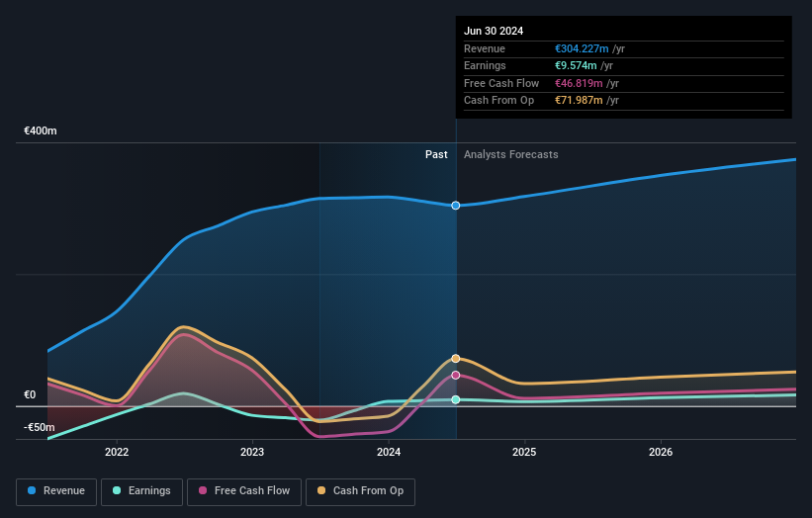Click the blue Revenue data point marker
The width and height of the screenshot is (812, 518).
456,206
